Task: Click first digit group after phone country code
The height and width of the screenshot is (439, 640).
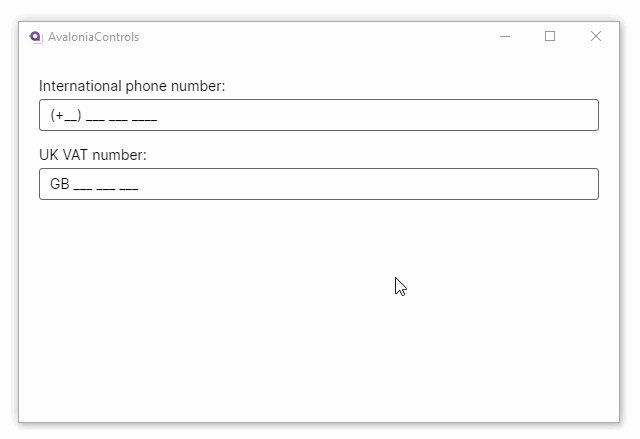Action: tap(95, 116)
